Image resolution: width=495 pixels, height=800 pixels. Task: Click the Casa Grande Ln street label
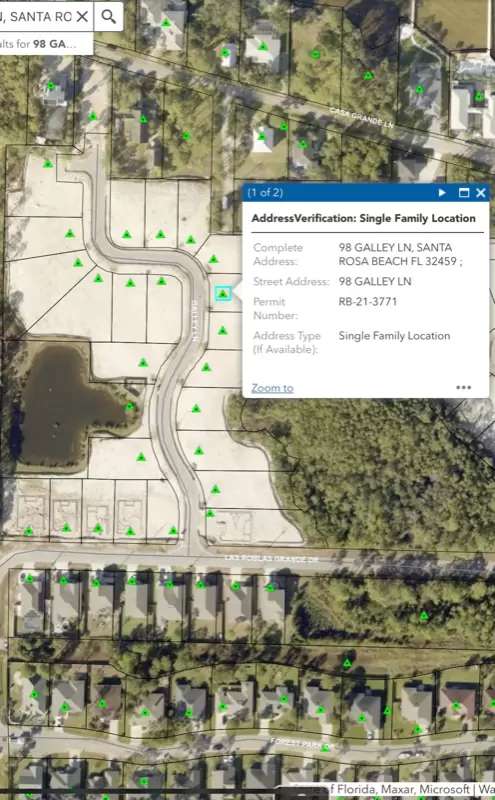point(361,117)
